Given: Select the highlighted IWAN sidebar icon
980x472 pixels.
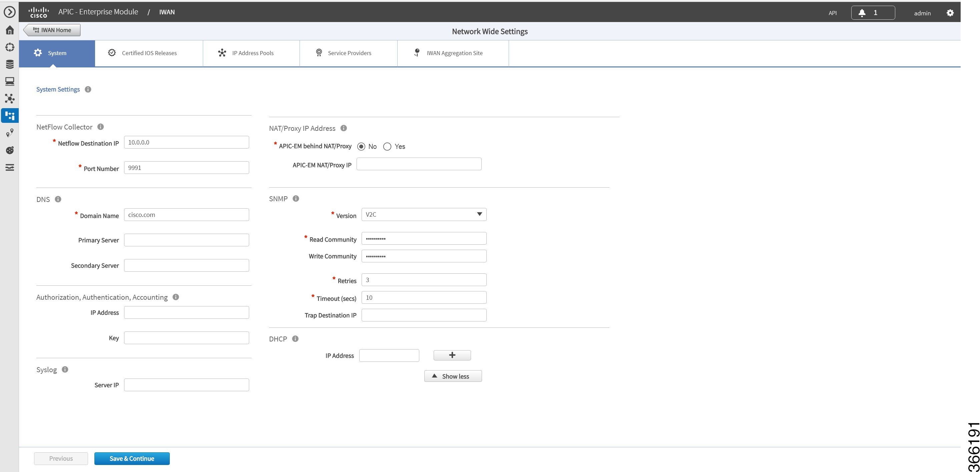Looking at the screenshot, I should pos(10,115).
